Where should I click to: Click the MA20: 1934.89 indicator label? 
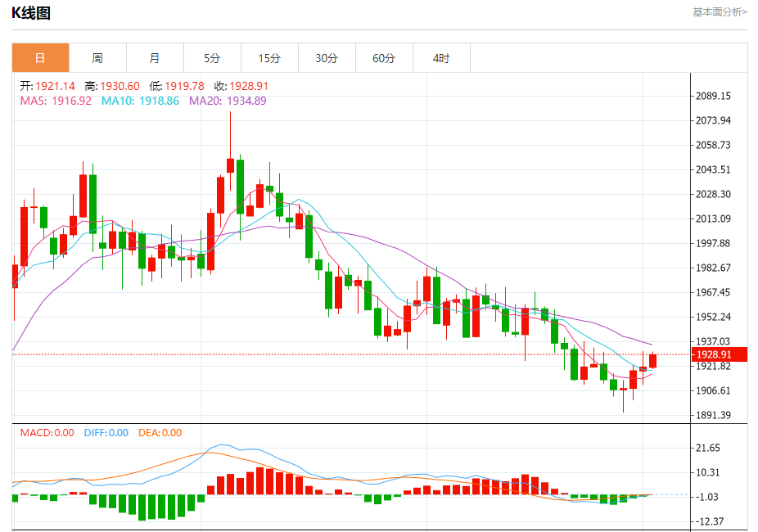[228, 101]
